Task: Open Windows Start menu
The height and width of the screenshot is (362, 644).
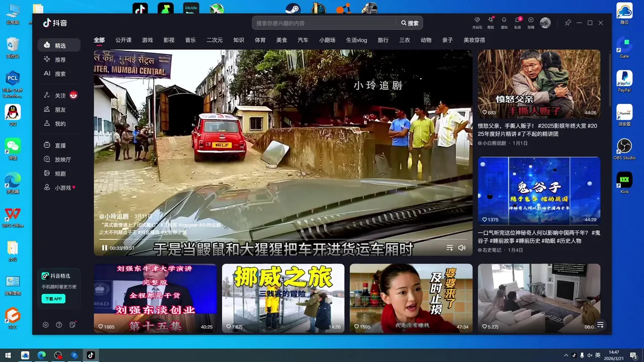Action: point(9,355)
